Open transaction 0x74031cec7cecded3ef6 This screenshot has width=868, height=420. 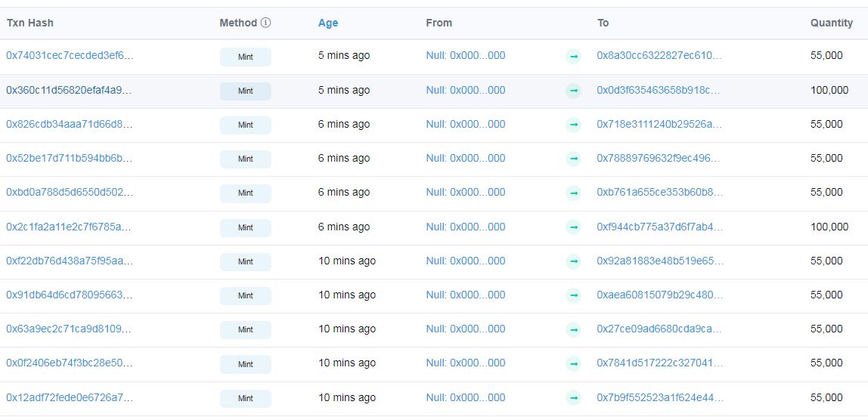click(70, 55)
